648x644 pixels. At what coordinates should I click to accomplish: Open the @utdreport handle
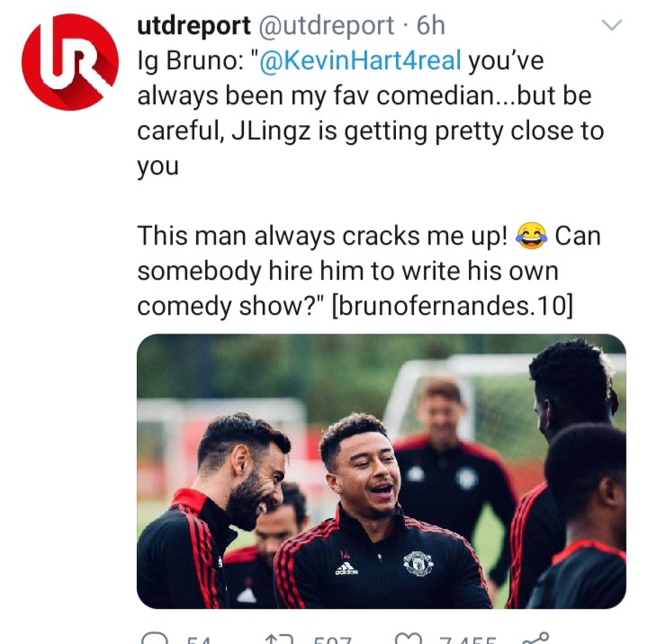(327, 25)
